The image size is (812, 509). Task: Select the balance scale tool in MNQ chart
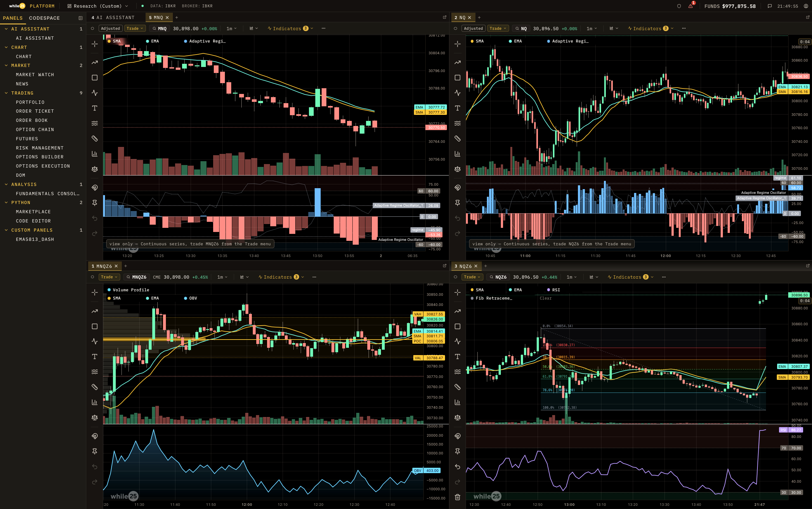pos(95,169)
